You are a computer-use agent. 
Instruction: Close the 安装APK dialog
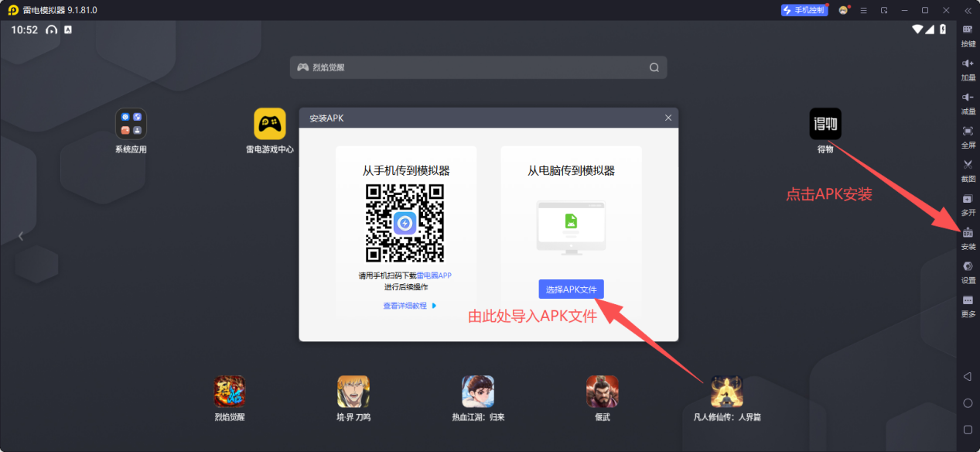668,118
